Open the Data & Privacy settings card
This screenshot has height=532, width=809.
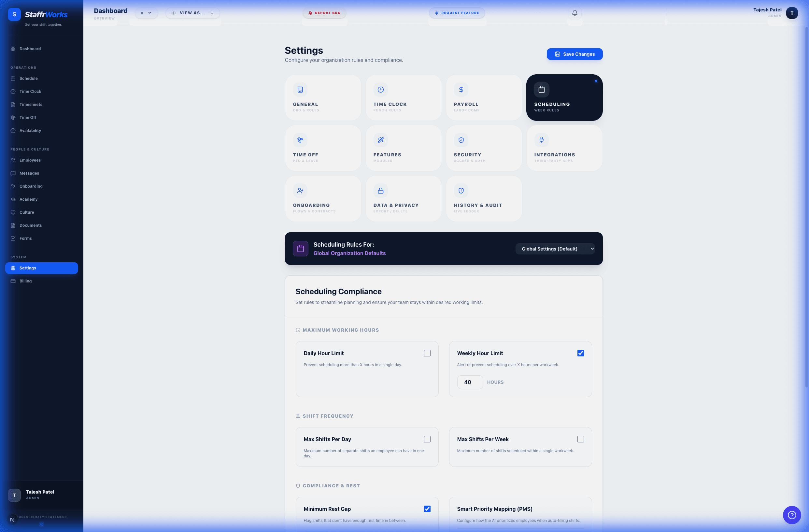[403, 198]
